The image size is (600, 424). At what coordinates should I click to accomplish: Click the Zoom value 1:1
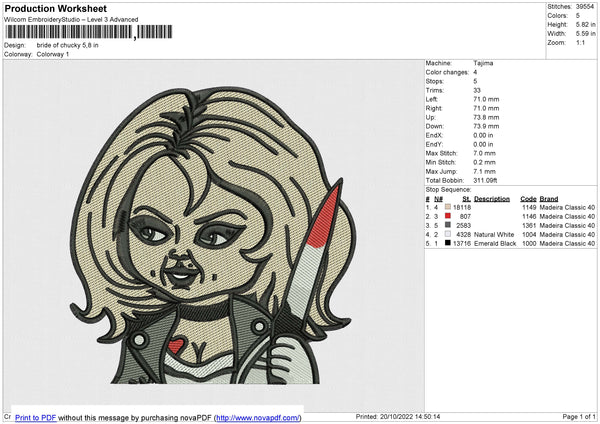(580, 43)
